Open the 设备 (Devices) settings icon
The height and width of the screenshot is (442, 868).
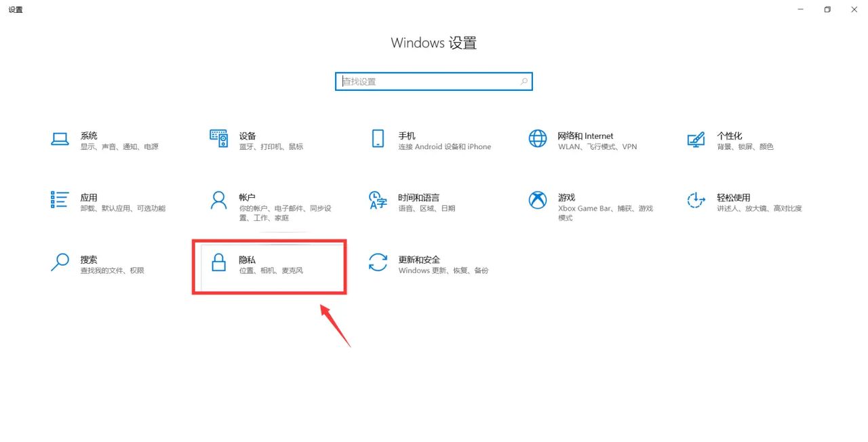(219, 138)
